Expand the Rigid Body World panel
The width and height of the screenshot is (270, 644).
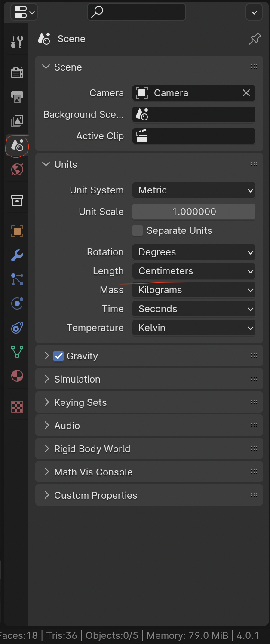(46, 449)
